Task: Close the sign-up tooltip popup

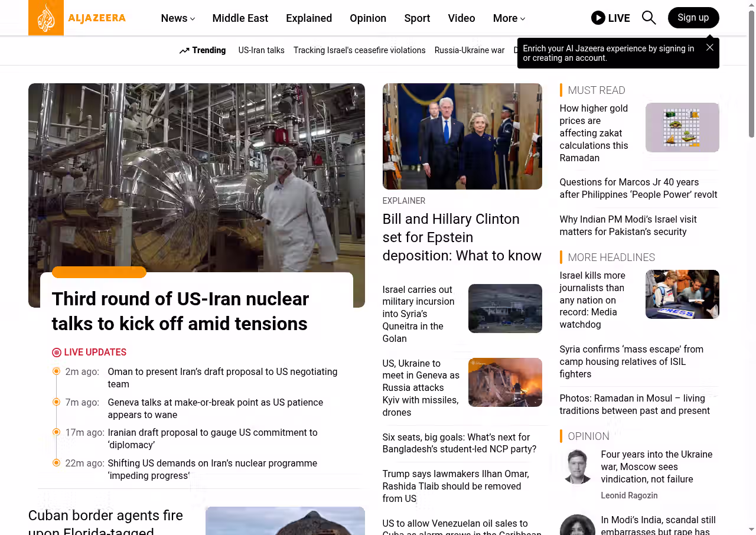Action: pyautogui.click(x=710, y=47)
